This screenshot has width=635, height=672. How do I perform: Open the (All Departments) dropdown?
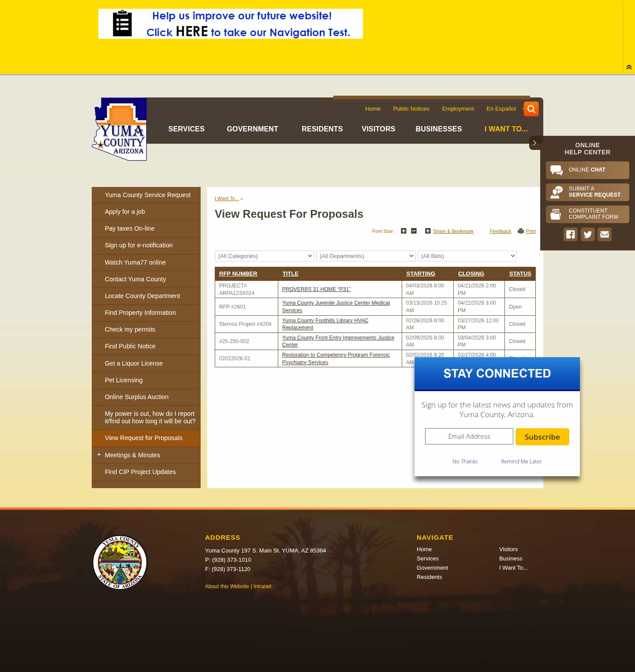click(366, 256)
